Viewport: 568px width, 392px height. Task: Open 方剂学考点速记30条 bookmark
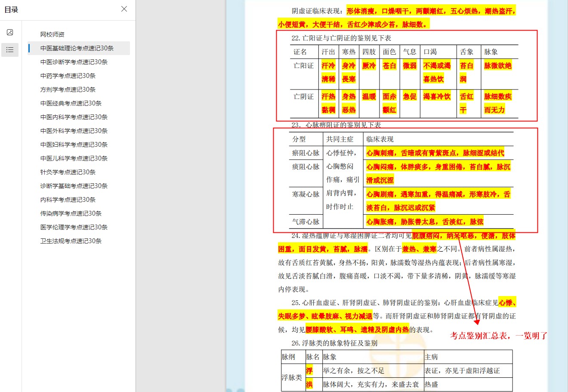[68, 90]
